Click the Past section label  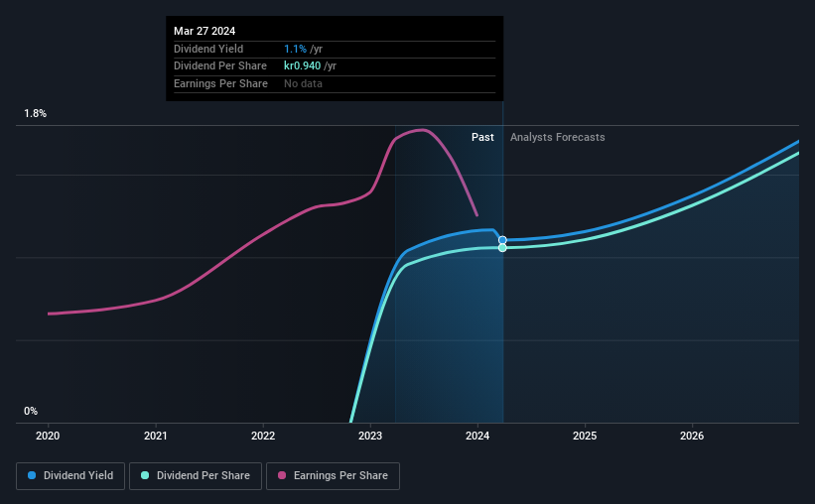click(x=482, y=137)
